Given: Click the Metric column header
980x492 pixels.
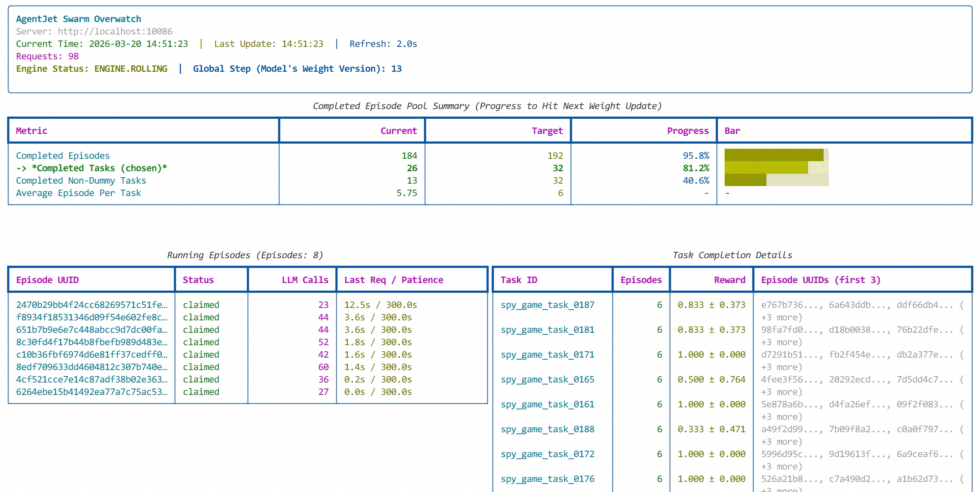Looking at the screenshot, I should (31, 131).
